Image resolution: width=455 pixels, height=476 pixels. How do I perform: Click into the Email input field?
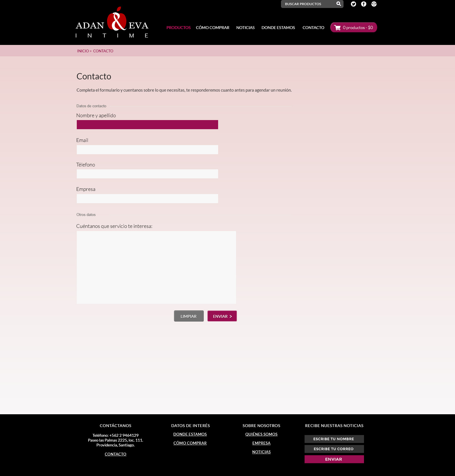pyautogui.click(x=147, y=150)
